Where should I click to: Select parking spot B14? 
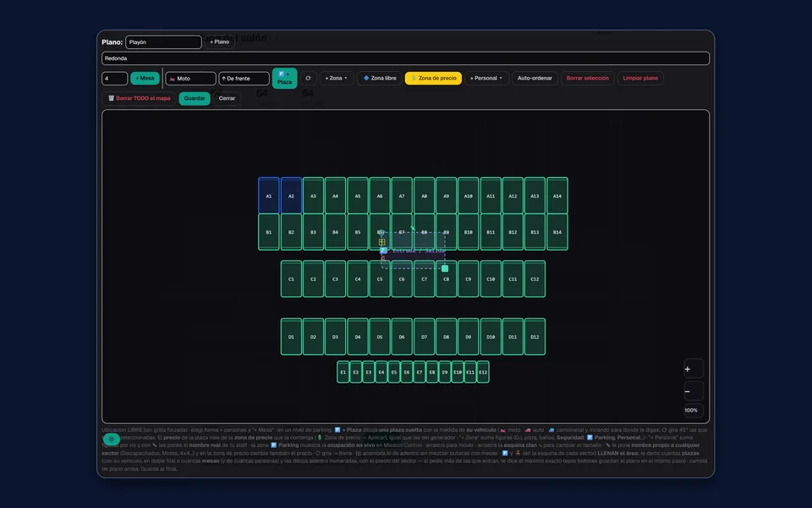pos(557,232)
